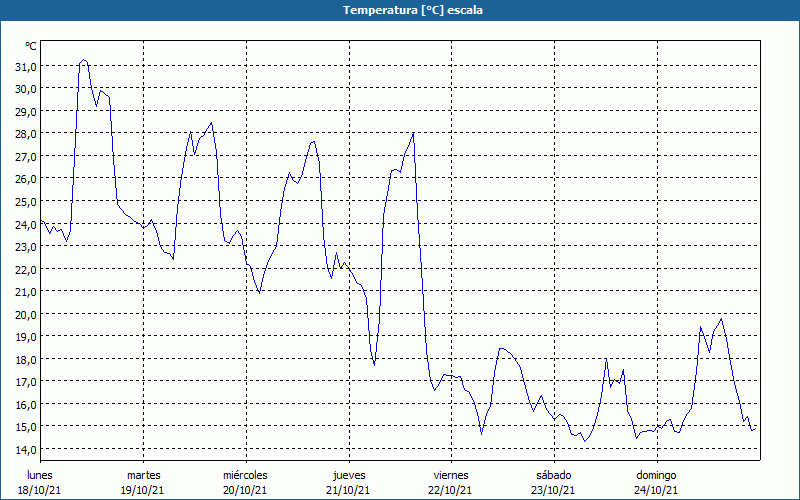Click the °C unit label
Viewport: 800px width, 500px height.
pyautogui.click(x=31, y=46)
